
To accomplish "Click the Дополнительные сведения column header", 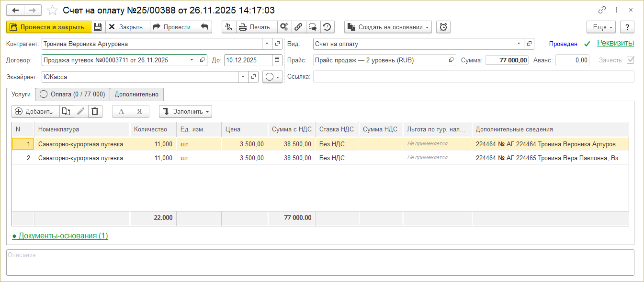I will point(550,129).
